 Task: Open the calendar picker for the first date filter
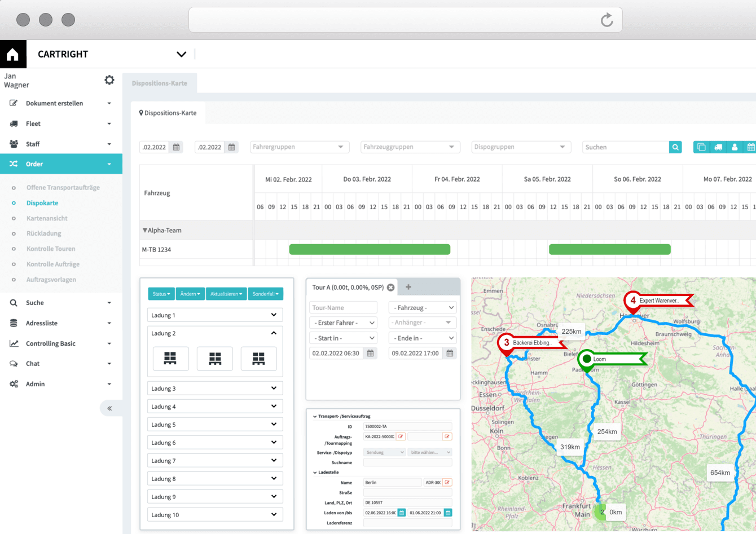176,147
